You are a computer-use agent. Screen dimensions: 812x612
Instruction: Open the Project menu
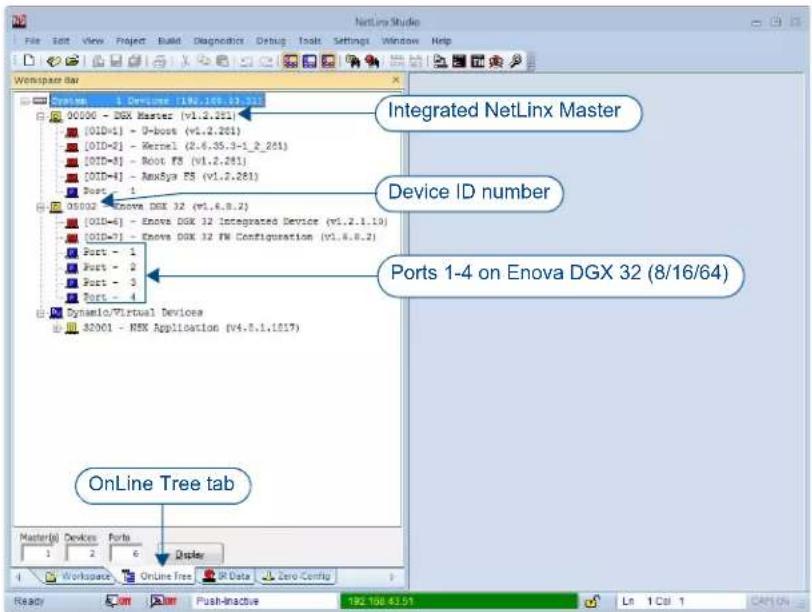[130, 40]
